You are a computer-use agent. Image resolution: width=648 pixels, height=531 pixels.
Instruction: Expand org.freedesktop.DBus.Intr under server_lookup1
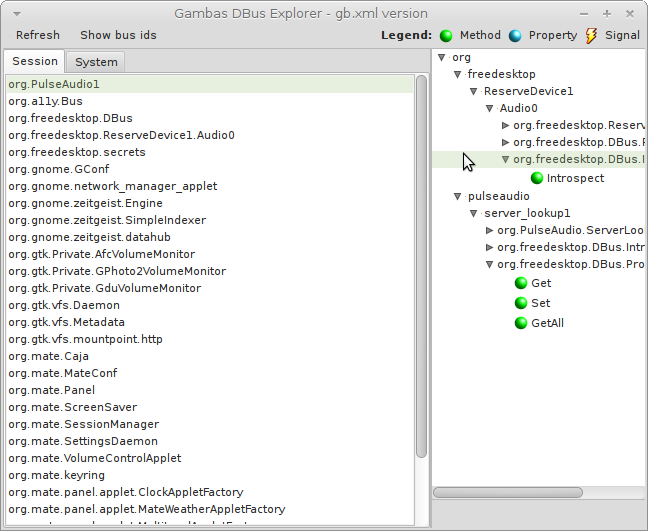pyautogui.click(x=489, y=247)
